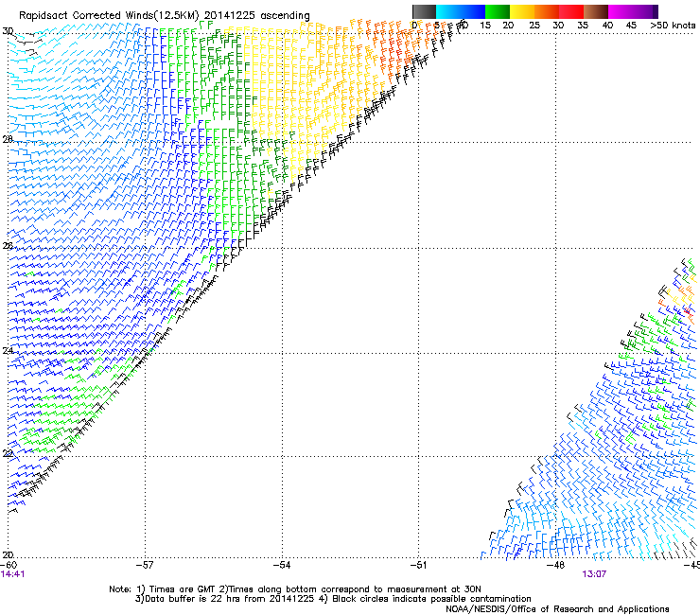The width and height of the screenshot is (700, 615).
Task: Click the legend label '15'
Action: pos(485,26)
